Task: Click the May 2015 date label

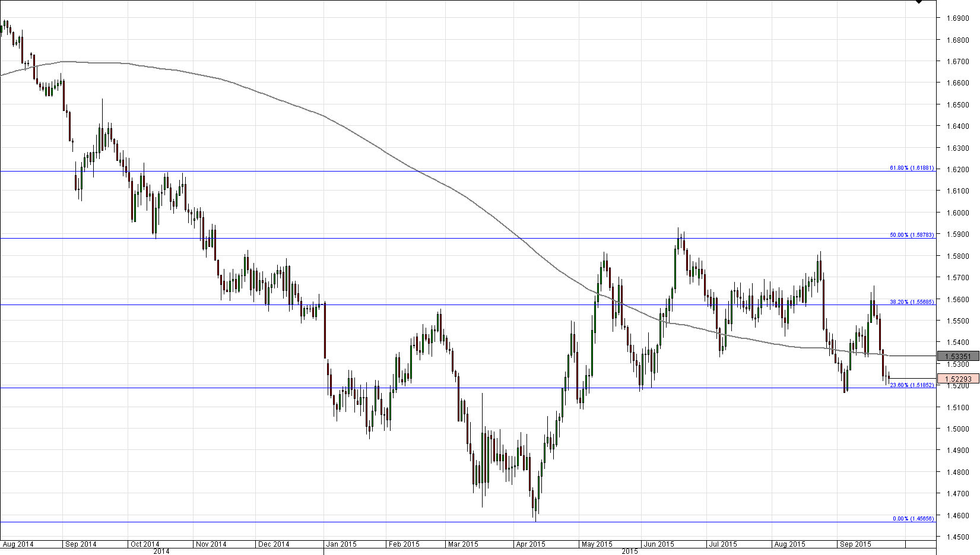Action: pyautogui.click(x=597, y=544)
